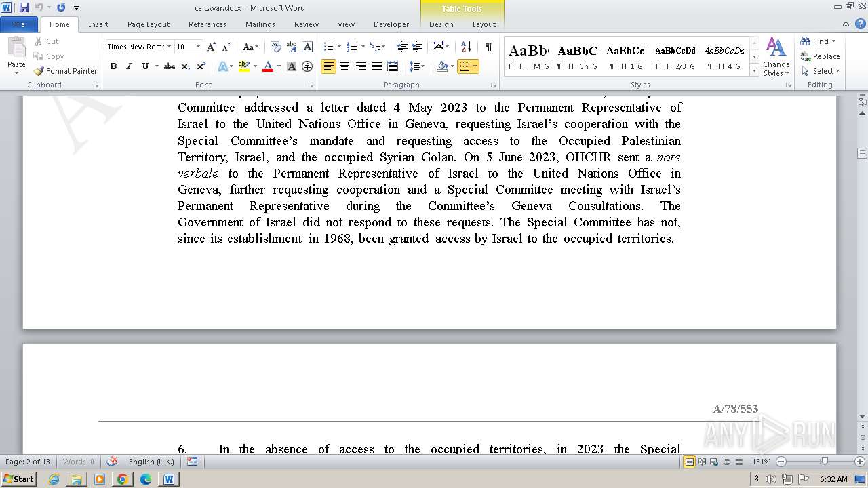Screen dimensions: 868x488
Task: Click the Character Border icon
Action: [x=307, y=47]
